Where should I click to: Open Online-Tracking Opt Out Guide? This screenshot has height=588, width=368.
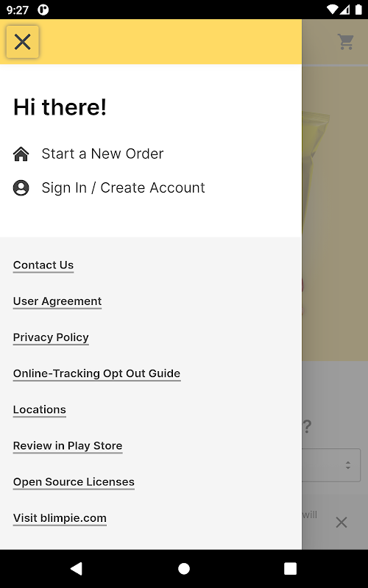coord(97,373)
